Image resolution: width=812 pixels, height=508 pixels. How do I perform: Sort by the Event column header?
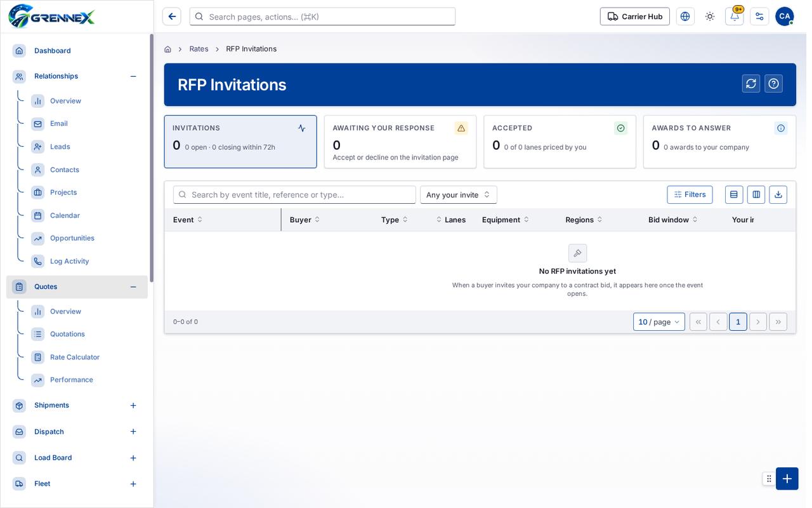point(188,220)
